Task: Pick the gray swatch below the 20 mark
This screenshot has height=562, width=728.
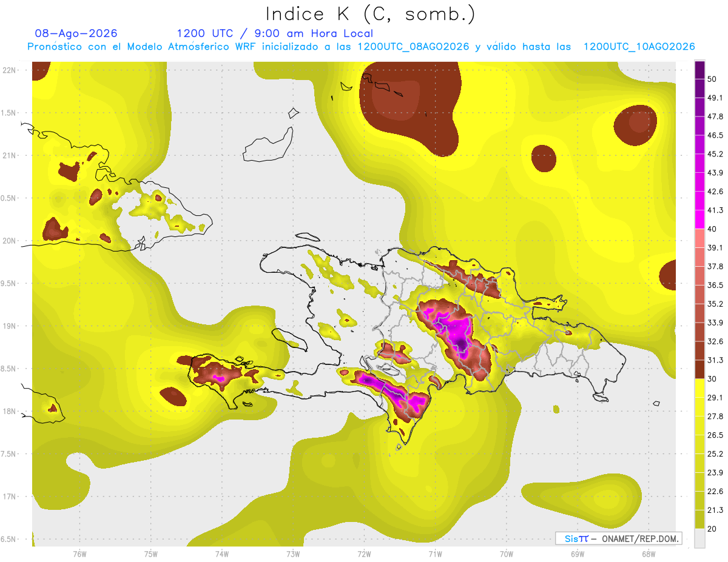Action: [699, 538]
